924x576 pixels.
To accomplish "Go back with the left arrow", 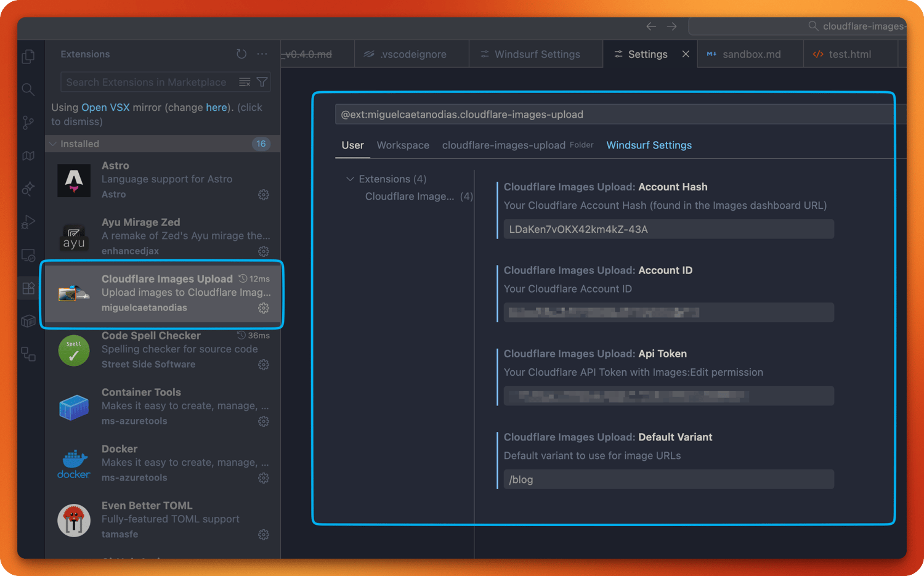I will (x=651, y=26).
